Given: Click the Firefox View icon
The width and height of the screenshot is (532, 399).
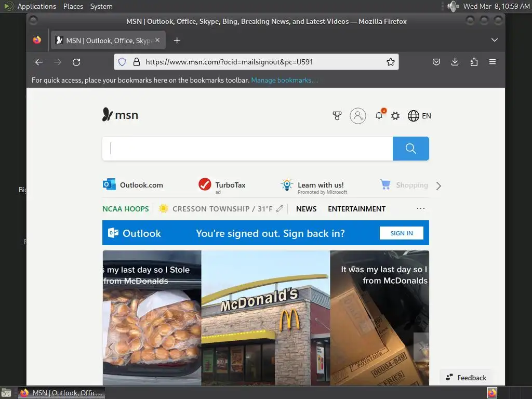Looking at the screenshot, I should tap(37, 41).
